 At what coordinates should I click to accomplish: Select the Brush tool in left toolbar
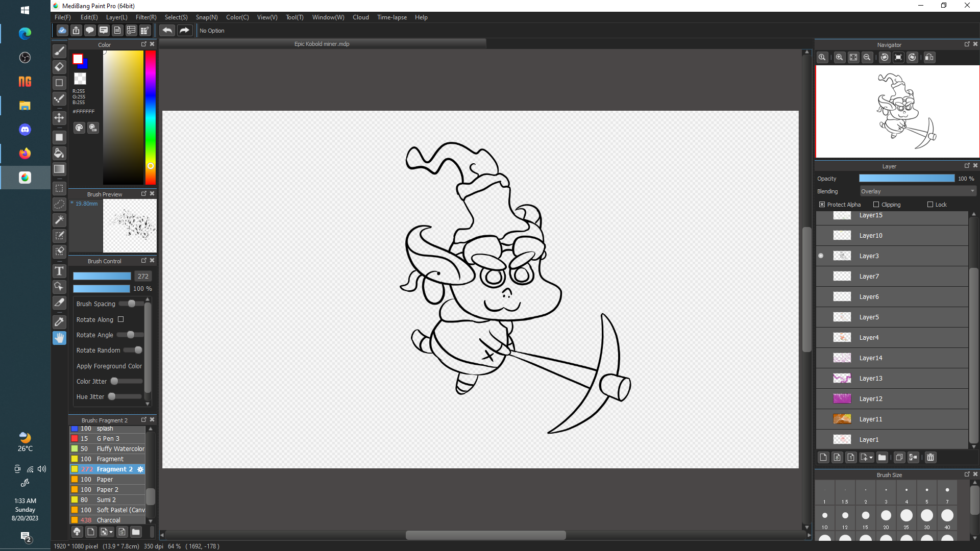click(59, 51)
